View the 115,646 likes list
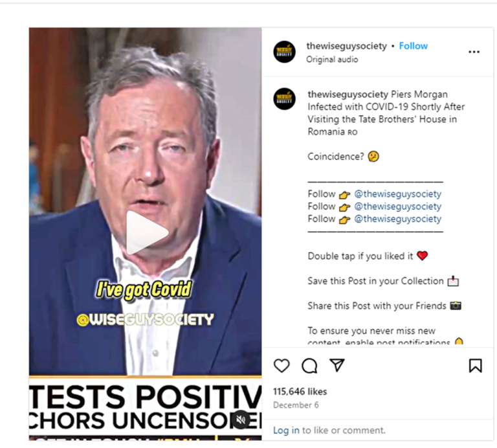 300,392
